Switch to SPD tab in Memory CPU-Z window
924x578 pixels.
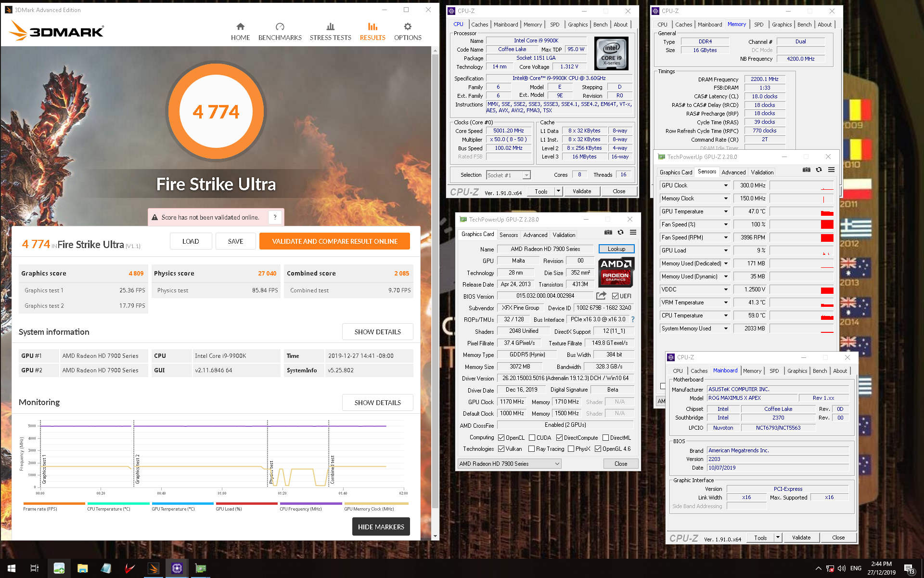(759, 25)
